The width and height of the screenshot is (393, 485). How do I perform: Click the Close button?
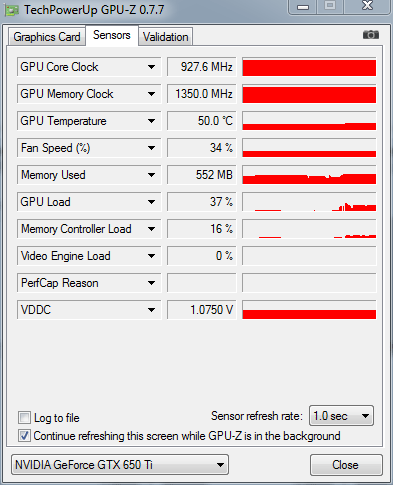pyautogui.click(x=346, y=465)
